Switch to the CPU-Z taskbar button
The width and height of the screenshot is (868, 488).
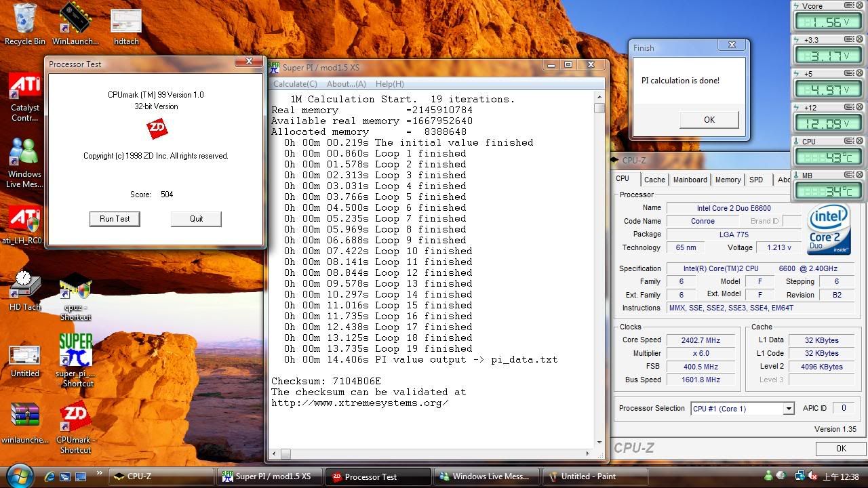[161, 476]
